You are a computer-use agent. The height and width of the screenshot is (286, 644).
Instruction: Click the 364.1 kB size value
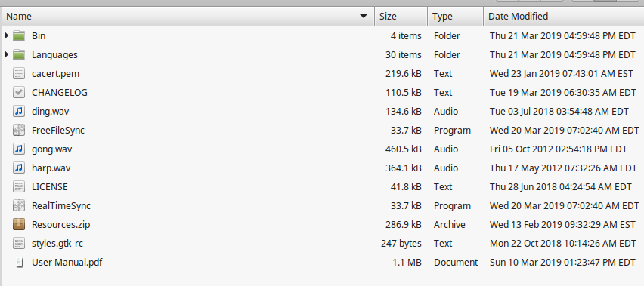(x=404, y=168)
